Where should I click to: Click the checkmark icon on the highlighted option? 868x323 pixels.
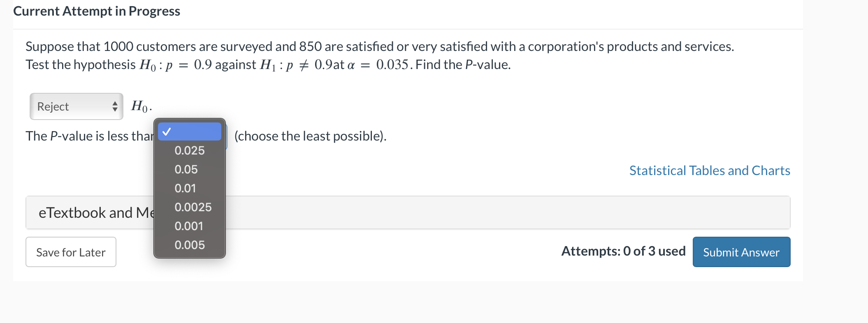166,132
